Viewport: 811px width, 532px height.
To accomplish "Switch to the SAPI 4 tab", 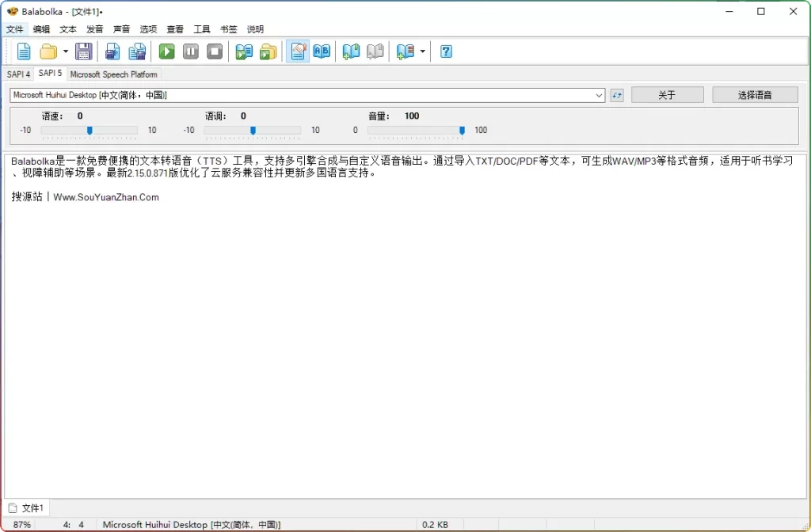I will pos(19,74).
